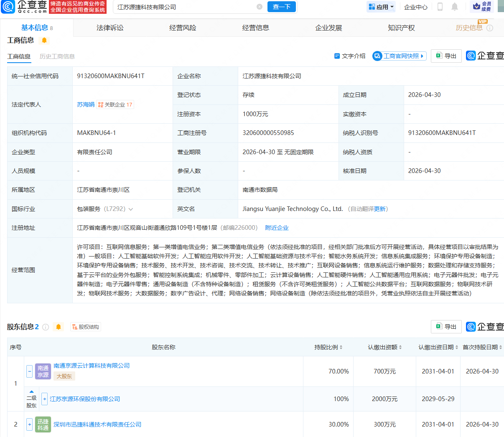504x437 pixels.
Task: Toggle monitoring bell next to 股东信息
Action: tap(59, 327)
